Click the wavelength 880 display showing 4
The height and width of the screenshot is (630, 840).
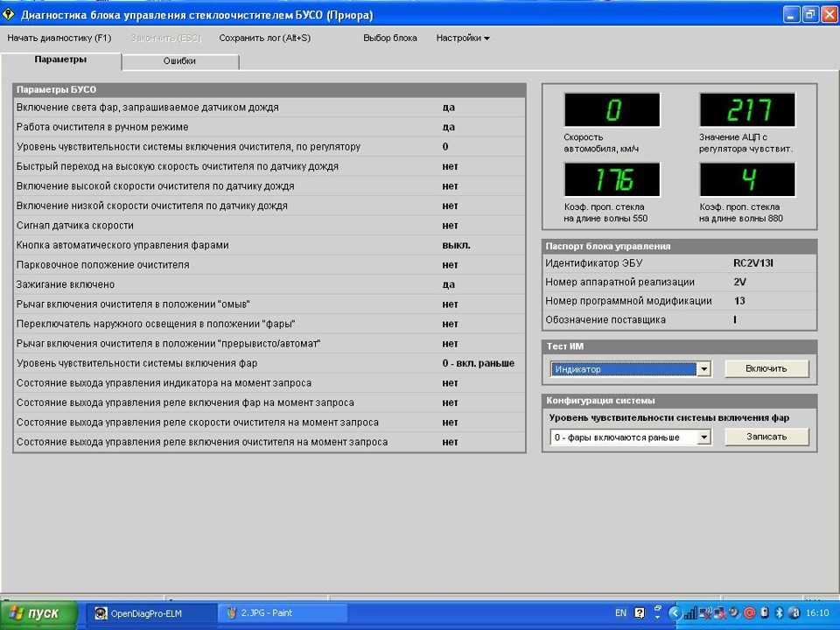(x=748, y=179)
